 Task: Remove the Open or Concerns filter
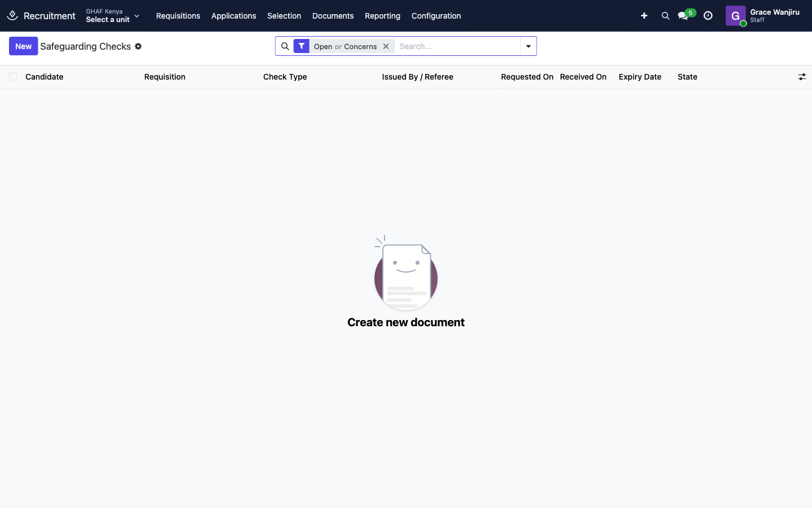(x=386, y=46)
